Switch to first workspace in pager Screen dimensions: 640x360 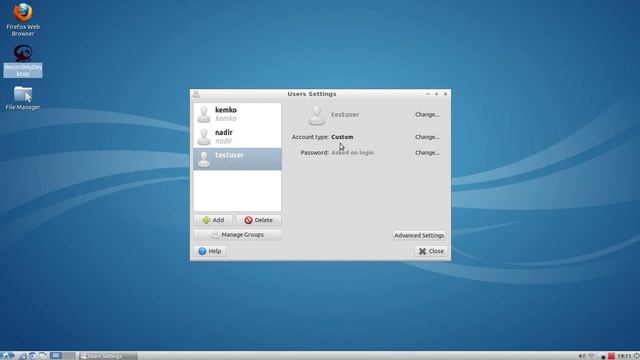pyautogui.click(x=56, y=356)
